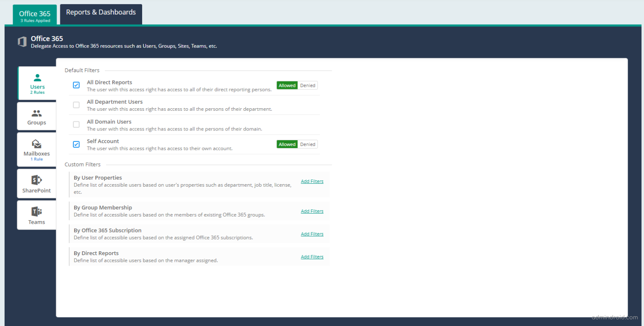Open the SharePoint section icon
This screenshot has width=644, height=326.
pyautogui.click(x=36, y=183)
